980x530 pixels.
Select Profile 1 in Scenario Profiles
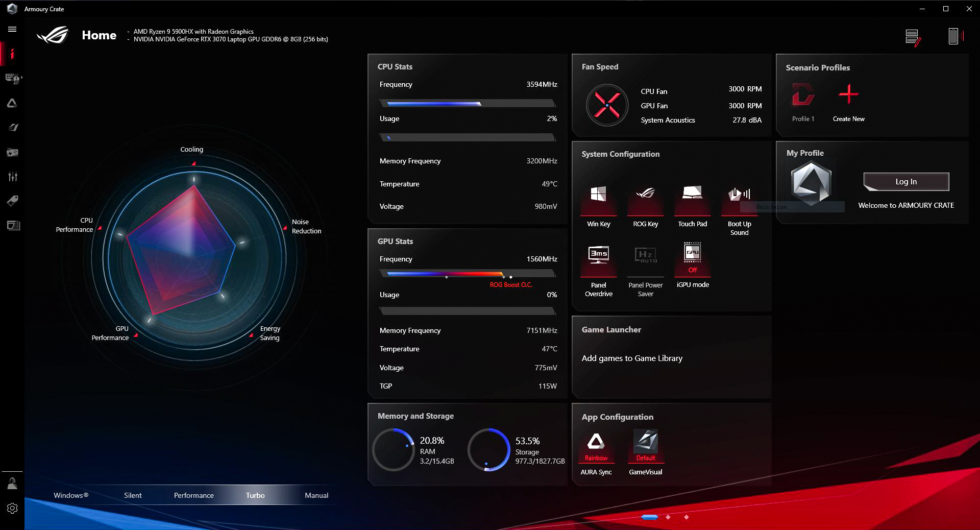(803, 102)
